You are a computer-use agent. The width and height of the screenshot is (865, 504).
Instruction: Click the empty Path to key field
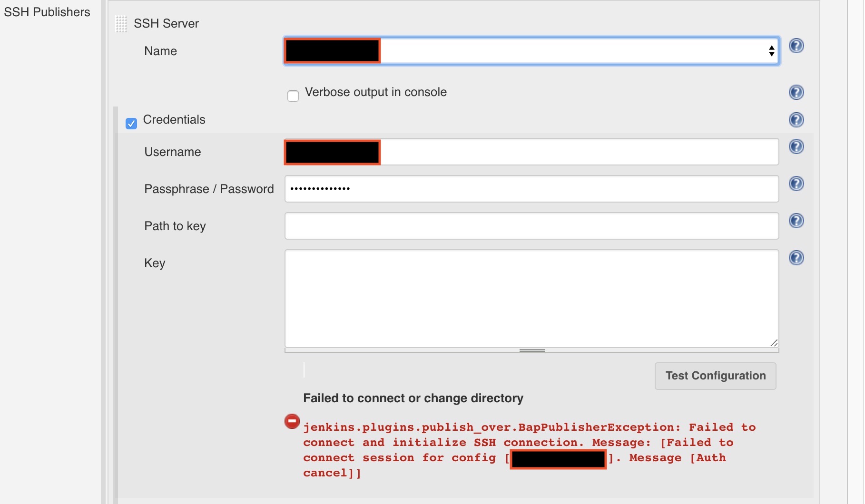(531, 226)
